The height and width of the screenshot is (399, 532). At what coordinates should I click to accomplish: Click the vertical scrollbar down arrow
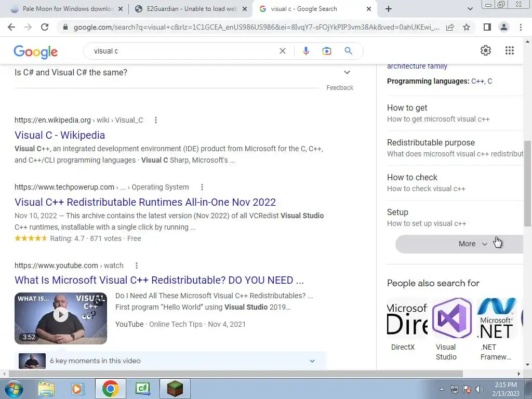(x=527, y=365)
